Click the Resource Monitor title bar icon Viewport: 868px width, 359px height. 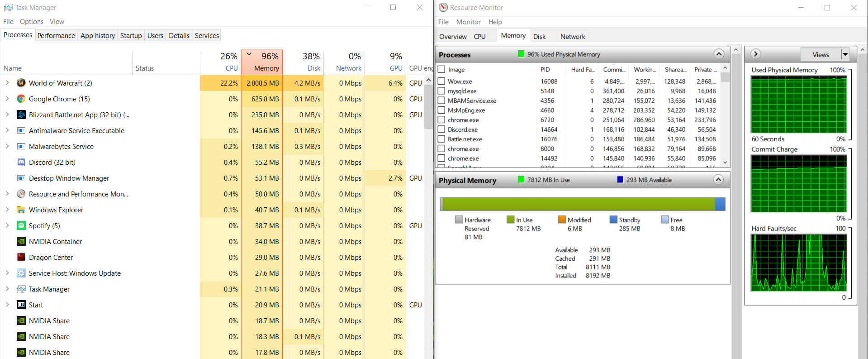click(x=443, y=8)
